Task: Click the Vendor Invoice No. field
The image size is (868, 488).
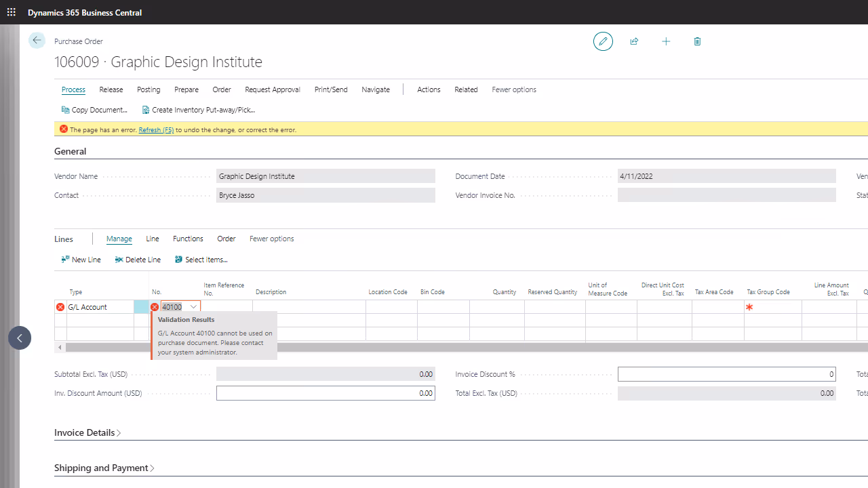Action: [x=727, y=195]
